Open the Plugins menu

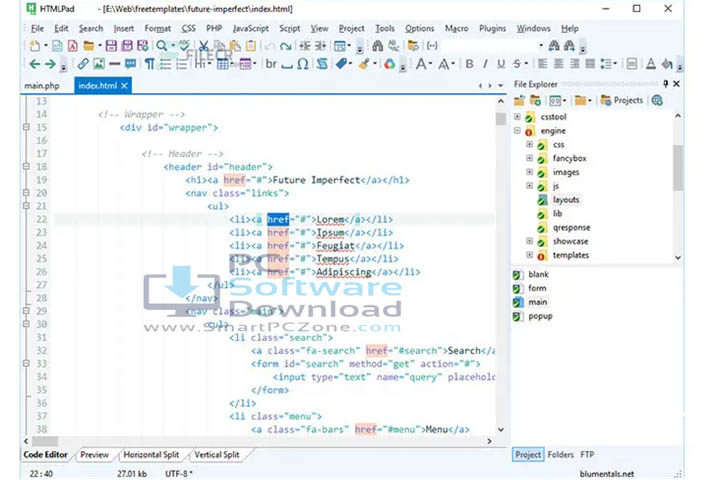[492, 28]
